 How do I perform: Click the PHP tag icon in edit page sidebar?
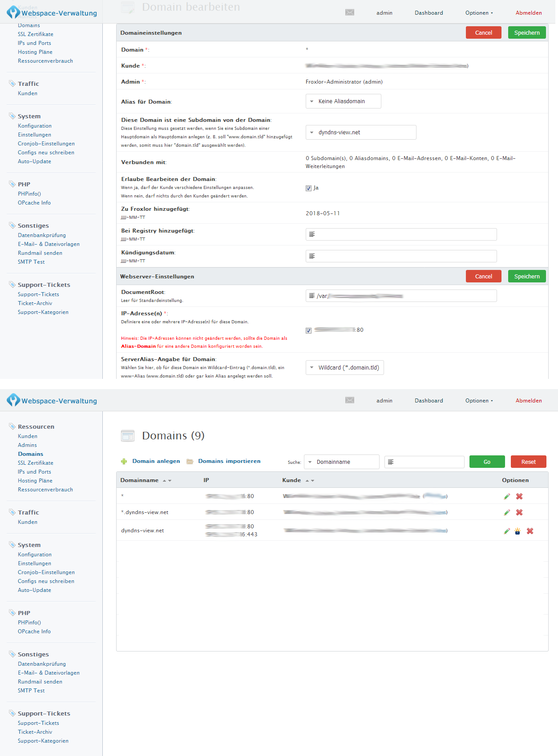12,184
